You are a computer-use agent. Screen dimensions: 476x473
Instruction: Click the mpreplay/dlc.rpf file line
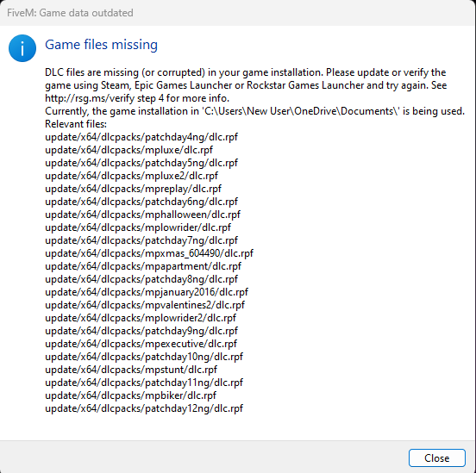[x=134, y=189]
